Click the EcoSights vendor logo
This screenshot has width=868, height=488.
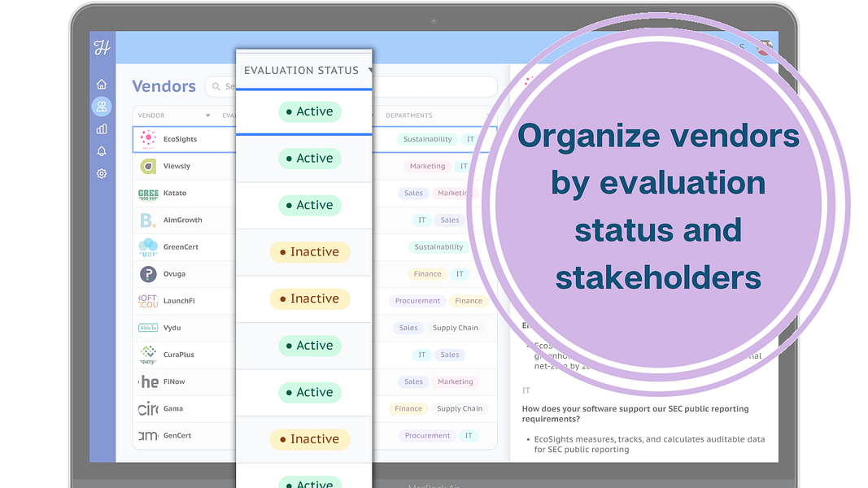tap(148, 139)
